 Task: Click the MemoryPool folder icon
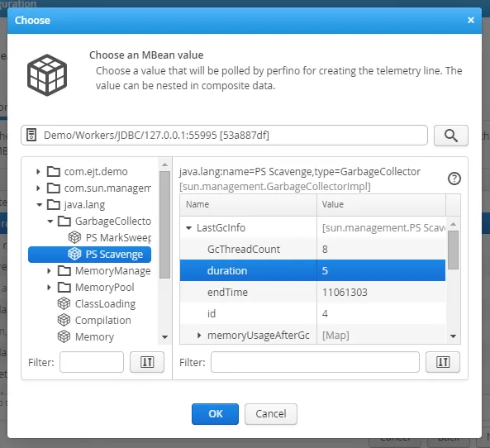(x=64, y=288)
